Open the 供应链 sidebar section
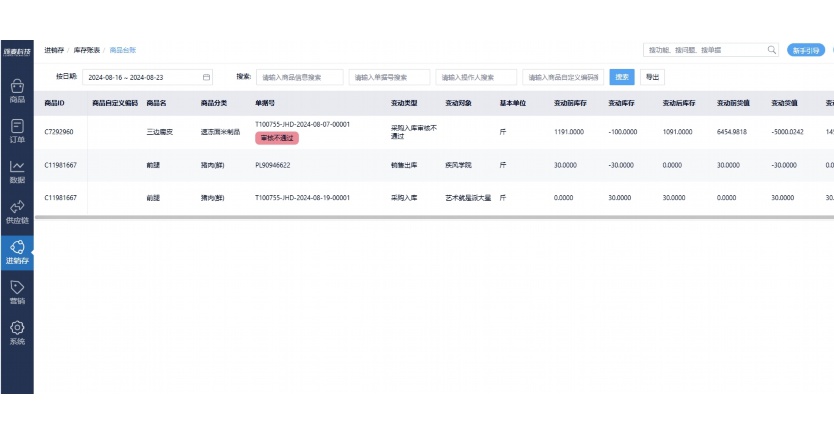 pos(17,212)
